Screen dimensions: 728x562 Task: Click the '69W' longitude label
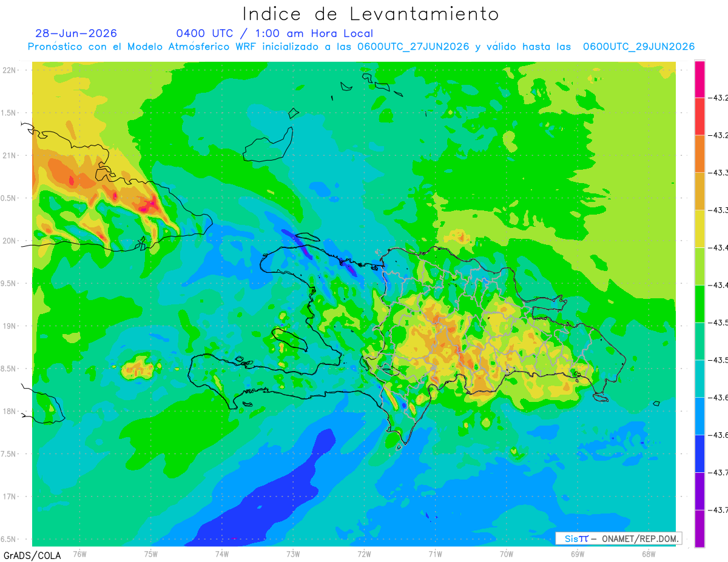click(578, 554)
